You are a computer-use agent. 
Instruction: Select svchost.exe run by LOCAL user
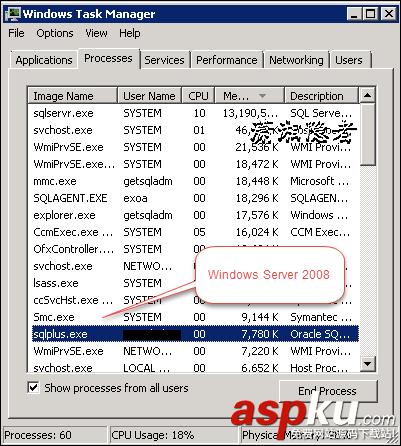click(x=195, y=368)
